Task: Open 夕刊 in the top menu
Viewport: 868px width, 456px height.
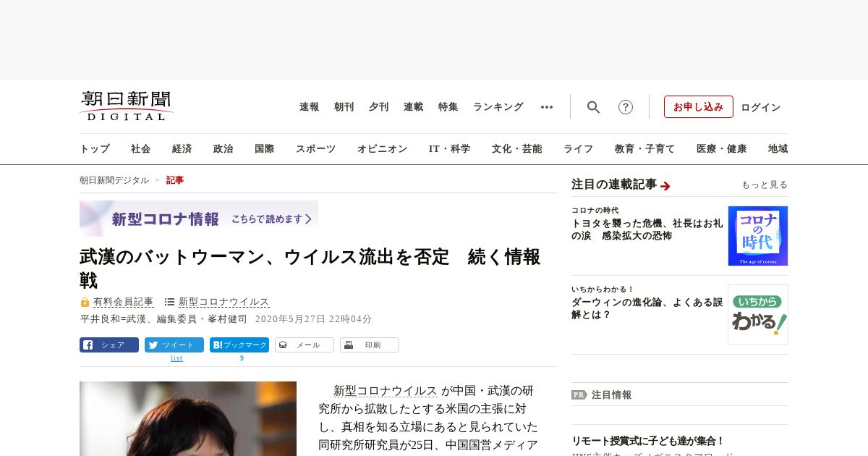Action: click(379, 107)
